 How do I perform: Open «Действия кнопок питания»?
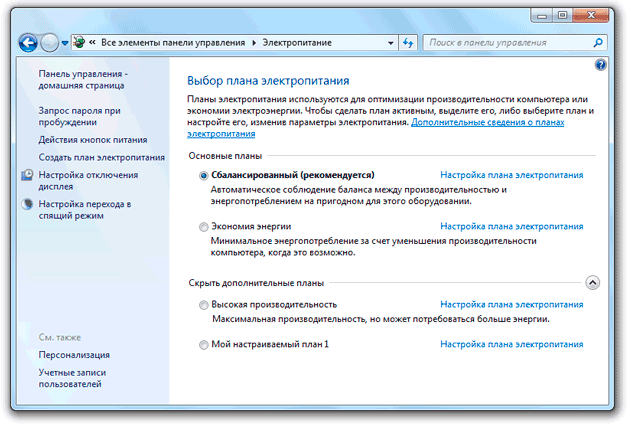point(93,140)
